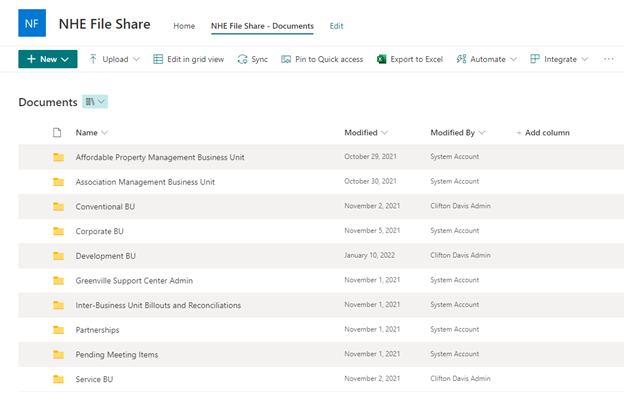Viewport: 624px width, 405px height.
Task: Click the Affordable Property Management folder icon
Action: (x=58, y=157)
